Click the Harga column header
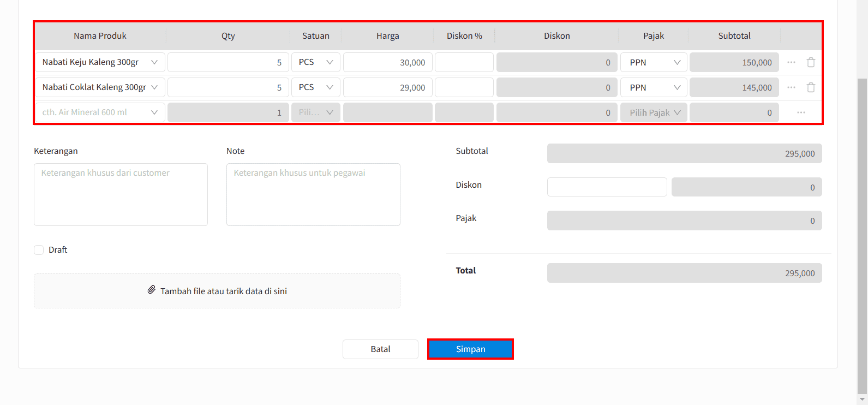The image size is (868, 405). pyautogui.click(x=388, y=36)
